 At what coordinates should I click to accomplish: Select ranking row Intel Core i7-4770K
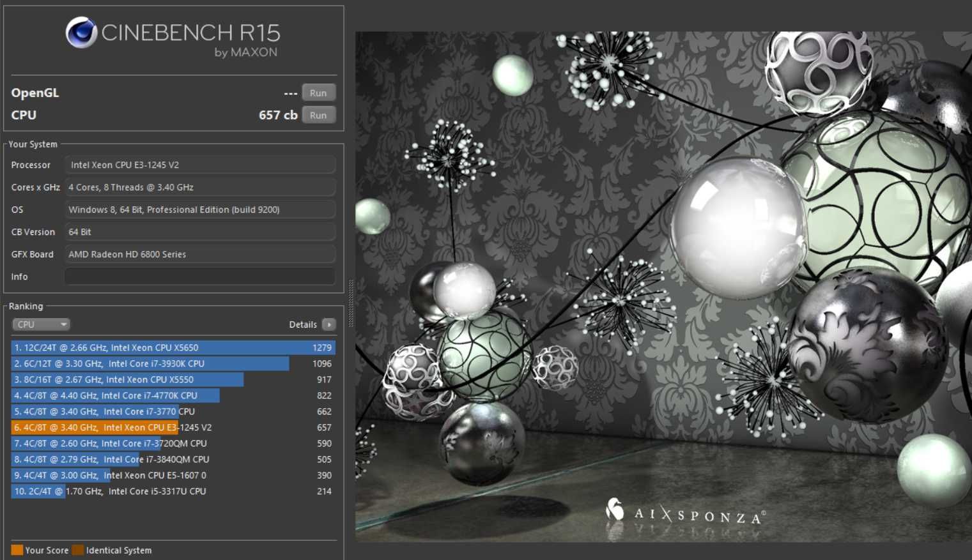(x=173, y=395)
